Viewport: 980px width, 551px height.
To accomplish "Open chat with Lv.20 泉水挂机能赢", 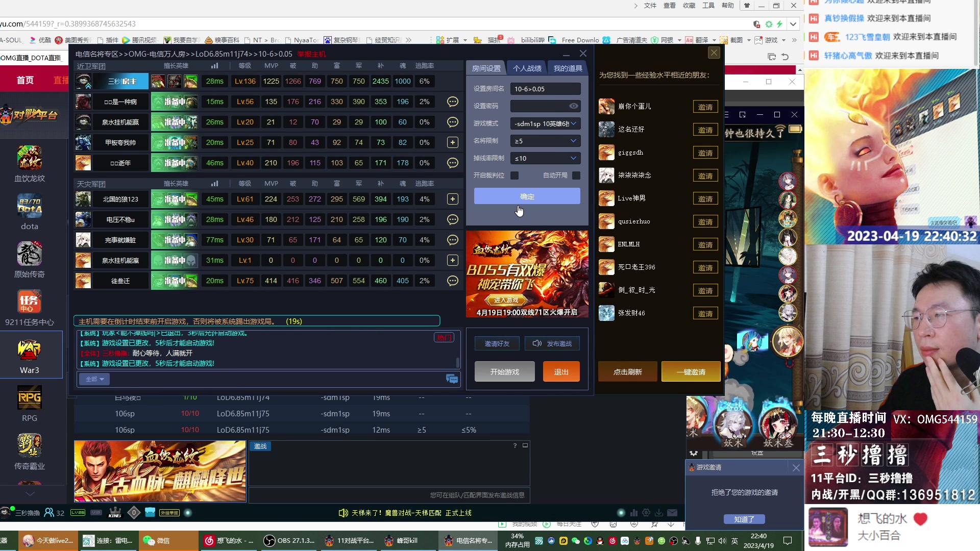I will [x=452, y=122].
